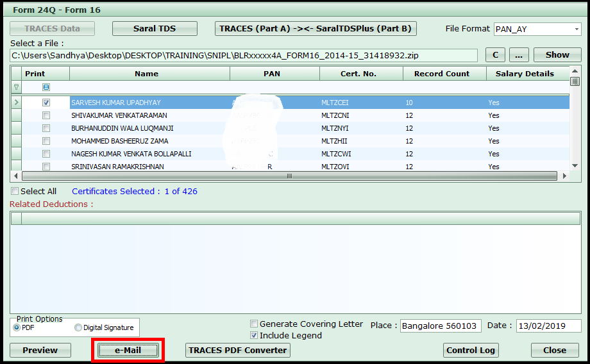The height and width of the screenshot is (364, 590).
Task: Click the Certificates Selected : 1 of 426 text
Action: (135, 191)
